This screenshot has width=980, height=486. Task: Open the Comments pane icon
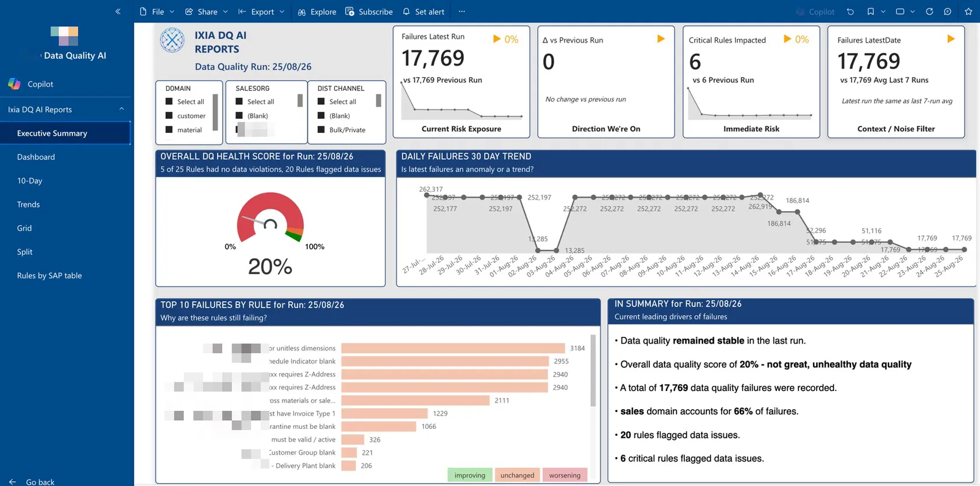pos(948,12)
